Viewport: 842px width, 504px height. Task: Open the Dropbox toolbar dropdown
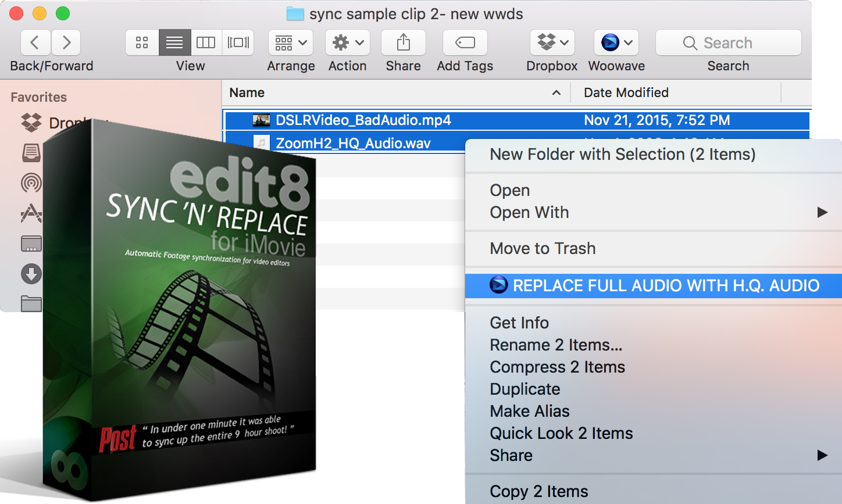point(552,42)
